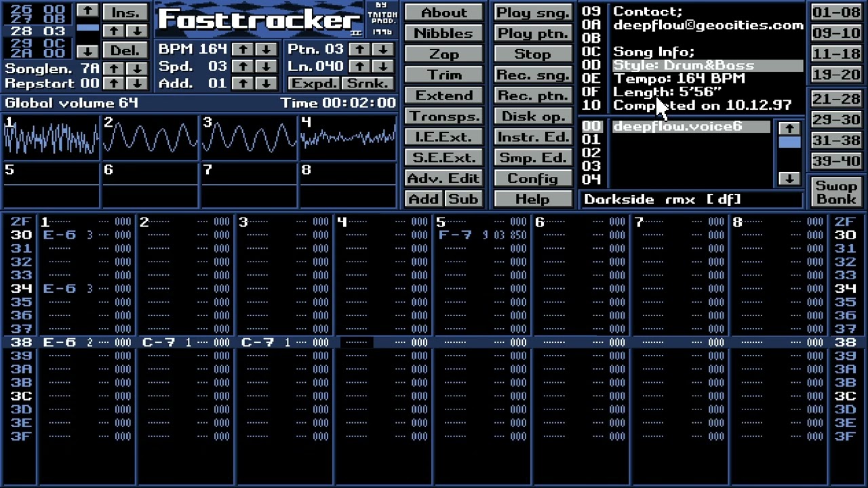The image size is (868, 488).
Task: Open the Smp. Ed. sample editor
Action: point(532,157)
